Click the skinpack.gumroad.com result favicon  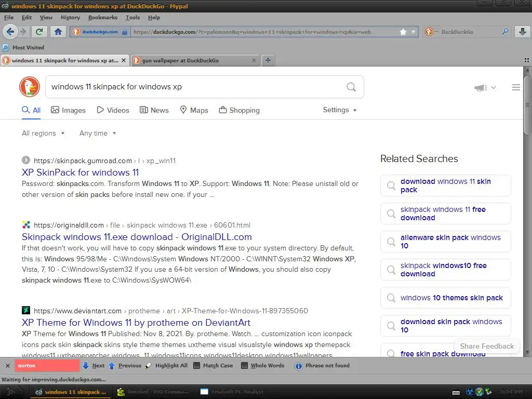pos(26,160)
